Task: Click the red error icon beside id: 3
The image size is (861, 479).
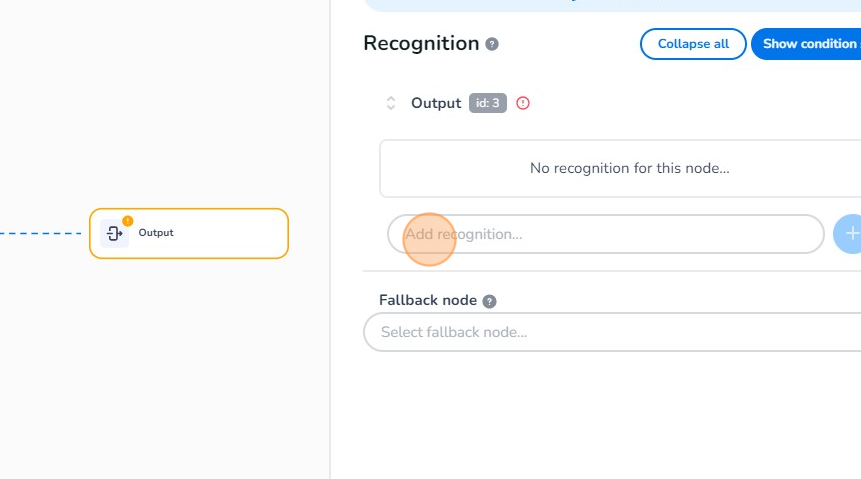Action: coord(522,103)
